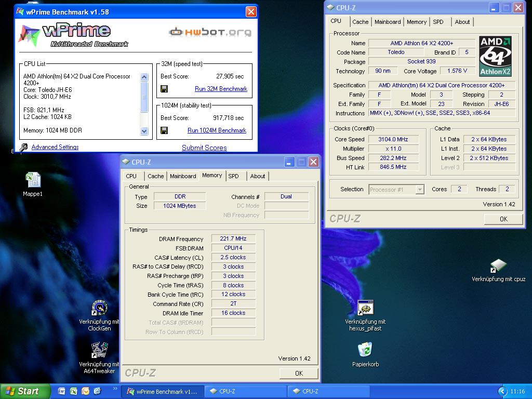Click the floppy save icon for 1024M score
The height and width of the screenshot is (399, 532).
(164, 130)
